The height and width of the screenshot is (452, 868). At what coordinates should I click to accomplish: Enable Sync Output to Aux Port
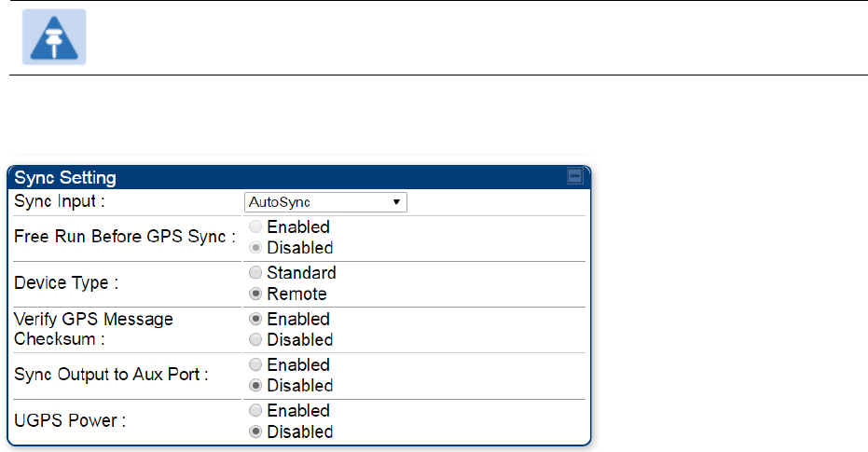tap(255, 364)
